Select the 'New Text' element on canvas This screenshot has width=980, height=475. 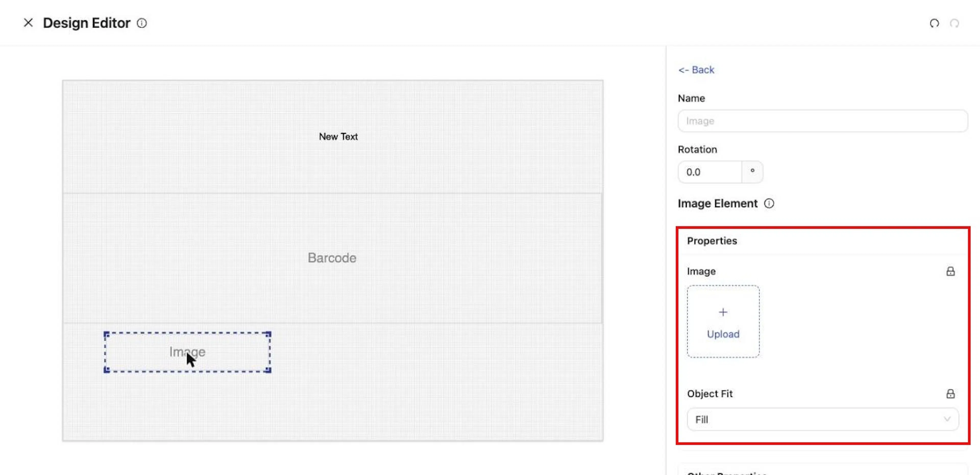coord(338,137)
